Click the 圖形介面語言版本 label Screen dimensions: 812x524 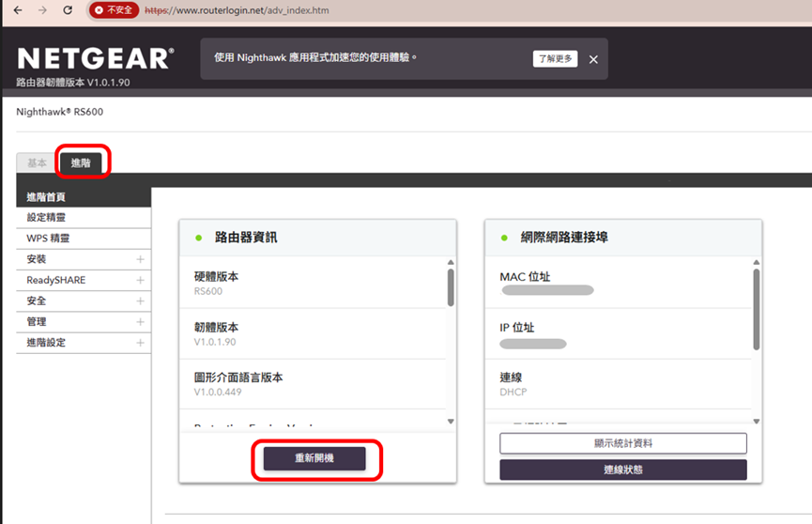(x=238, y=378)
